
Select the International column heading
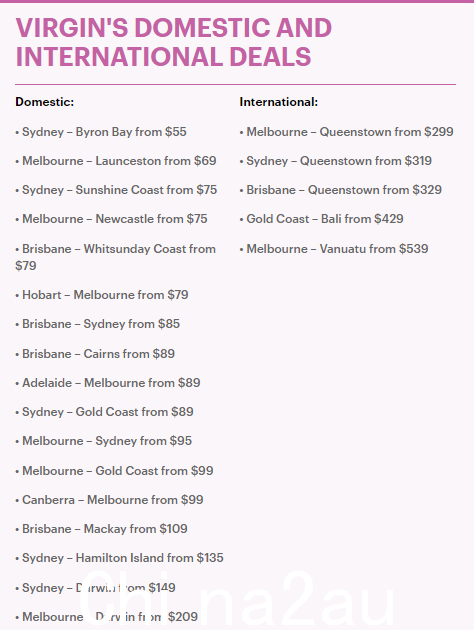click(x=278, y=102)
